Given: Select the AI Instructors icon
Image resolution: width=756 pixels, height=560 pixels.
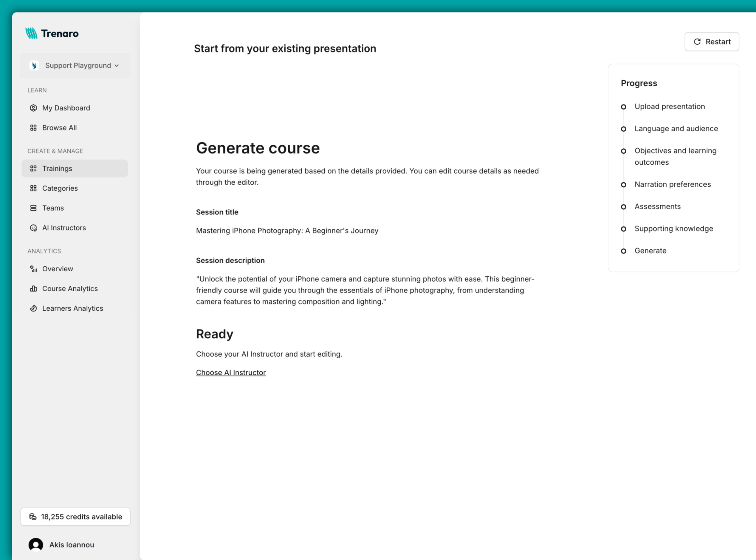Looking at the screenshot, I should 33,228.
